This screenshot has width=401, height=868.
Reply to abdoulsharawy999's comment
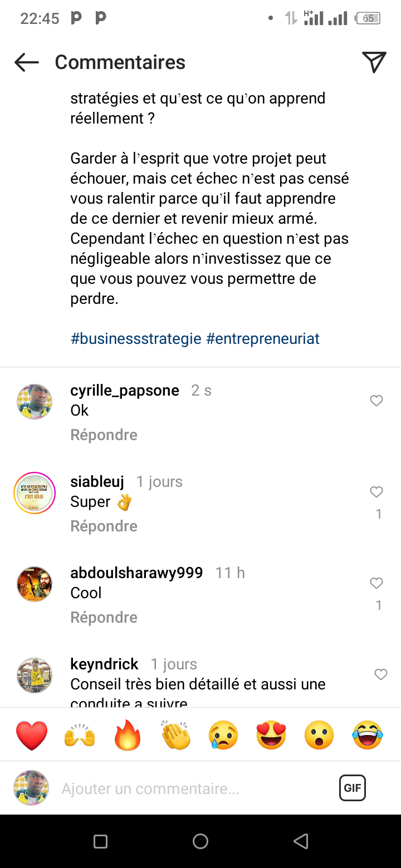tap(104, 617)
